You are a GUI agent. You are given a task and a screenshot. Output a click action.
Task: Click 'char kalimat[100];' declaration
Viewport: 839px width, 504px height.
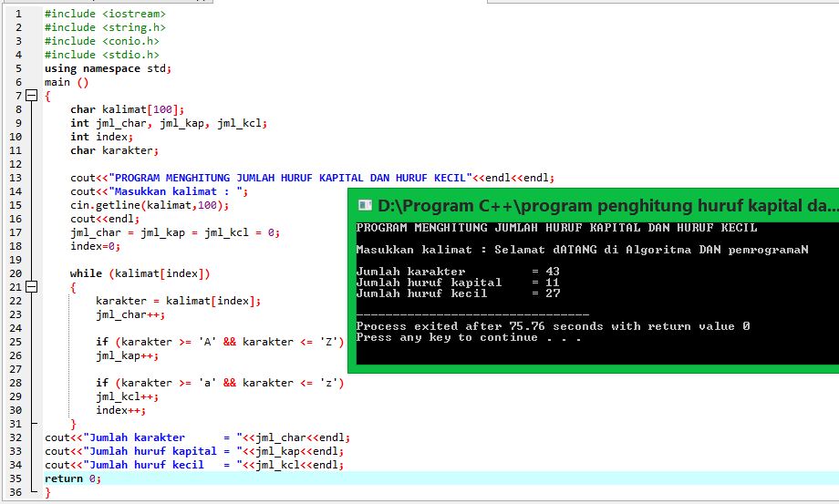[x=128, y=109]
